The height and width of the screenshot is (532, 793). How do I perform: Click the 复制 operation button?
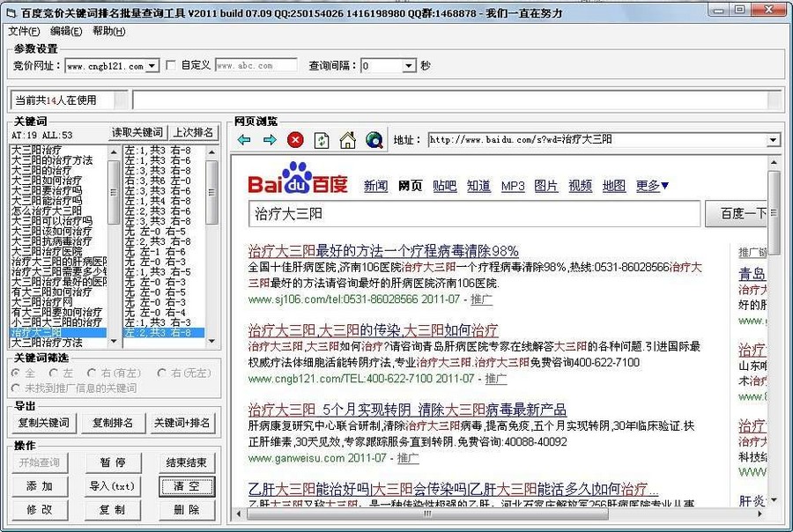(x=112, y=510)
